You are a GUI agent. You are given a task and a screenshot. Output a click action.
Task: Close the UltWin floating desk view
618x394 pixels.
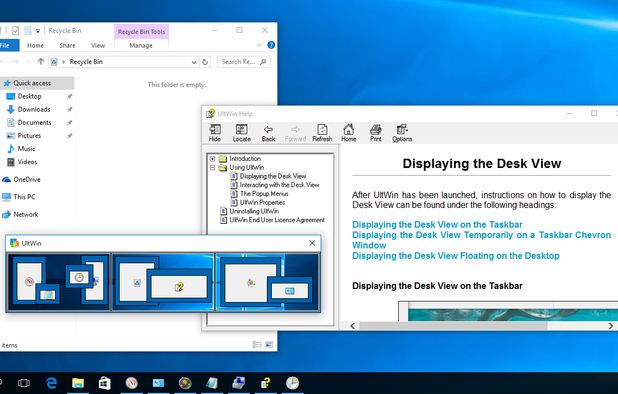312,243
